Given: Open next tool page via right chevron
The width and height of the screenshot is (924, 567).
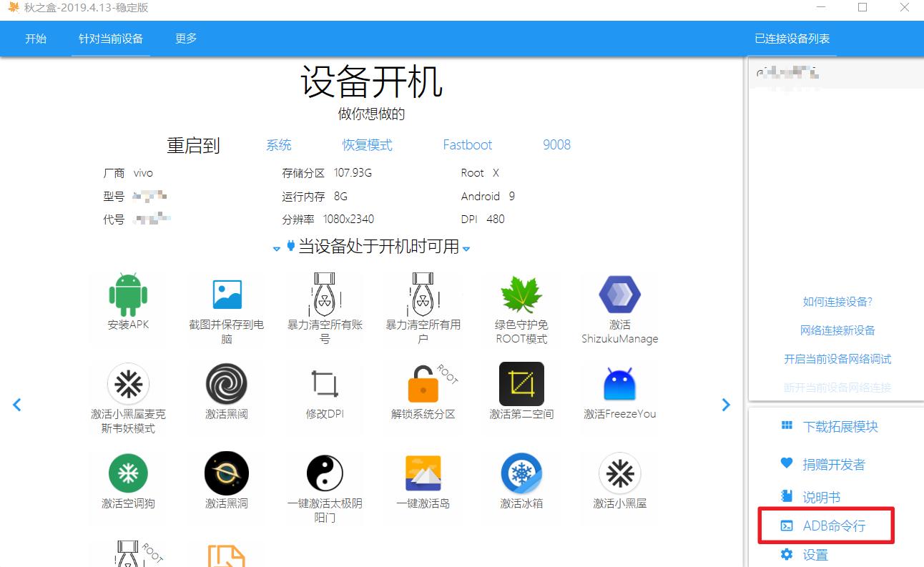Looking at the screenshot, I should (726, 405).
